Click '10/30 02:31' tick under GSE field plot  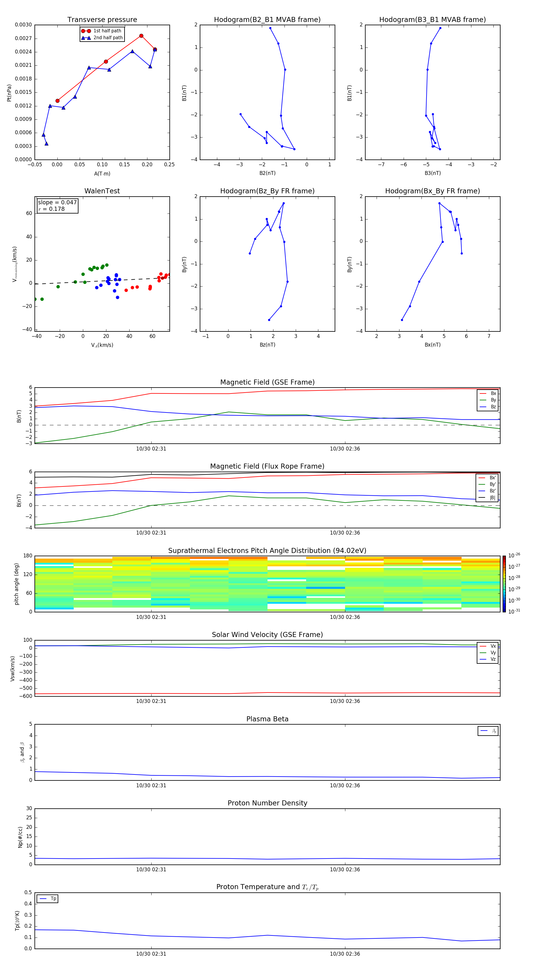coord(151,449)
